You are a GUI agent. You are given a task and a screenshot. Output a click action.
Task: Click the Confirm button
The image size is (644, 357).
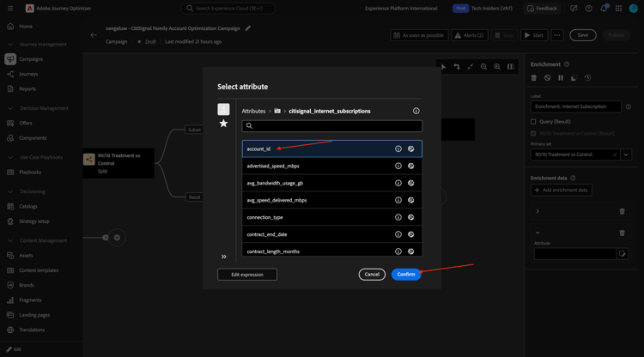[x=406, y=275]
